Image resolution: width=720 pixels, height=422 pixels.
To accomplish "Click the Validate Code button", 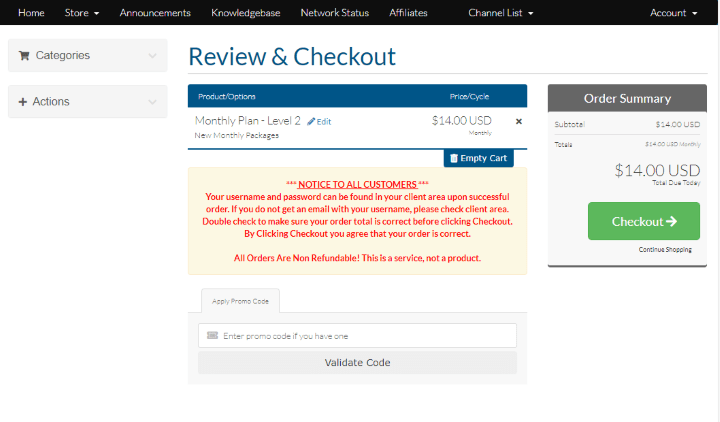I will [x=357, y=363].
